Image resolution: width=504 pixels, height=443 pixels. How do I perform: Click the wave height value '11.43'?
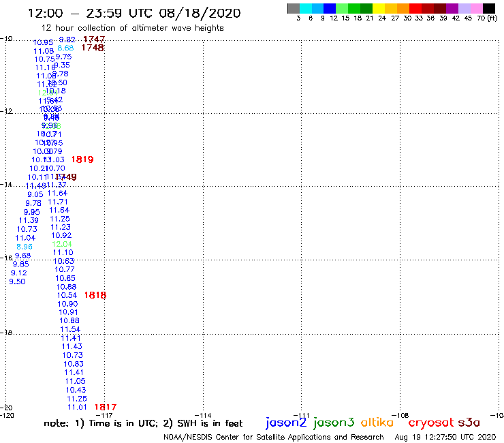pos(72,346)
